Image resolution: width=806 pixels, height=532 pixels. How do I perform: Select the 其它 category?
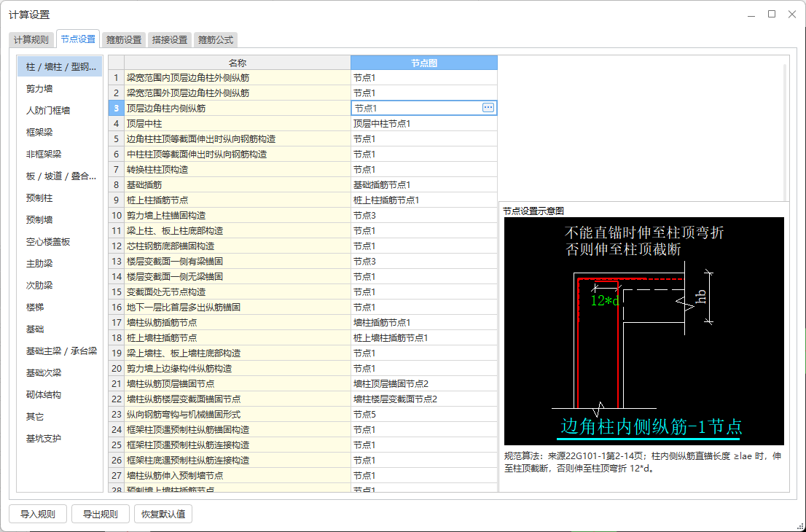[x=60, y=416]
